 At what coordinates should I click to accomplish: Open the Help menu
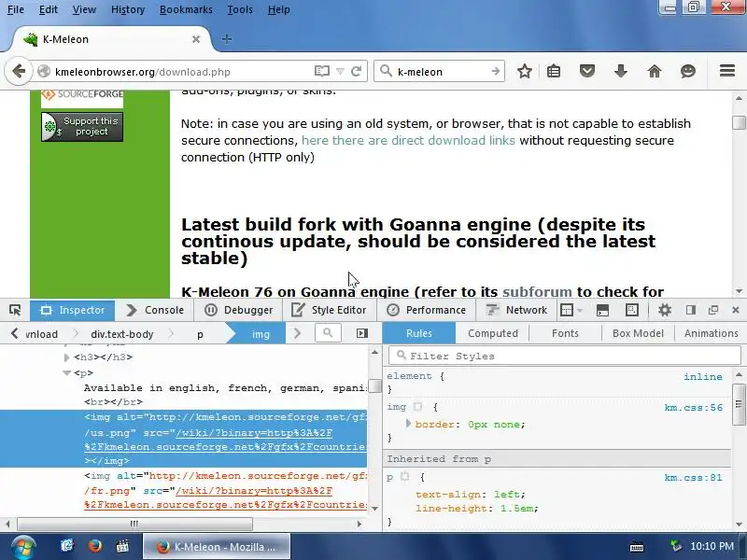tap(278, 9)
